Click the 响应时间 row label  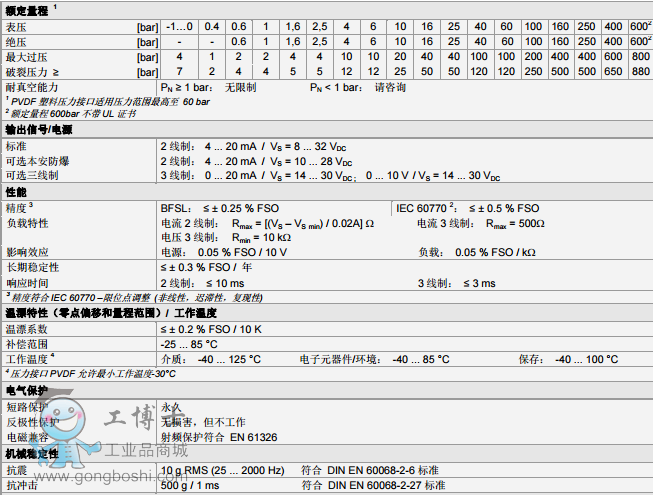pos(27,284)
